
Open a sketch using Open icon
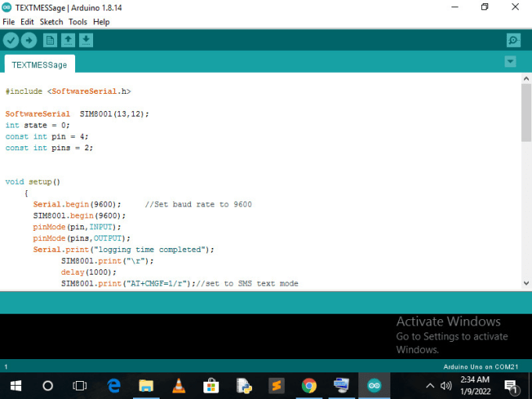[68, 41]
